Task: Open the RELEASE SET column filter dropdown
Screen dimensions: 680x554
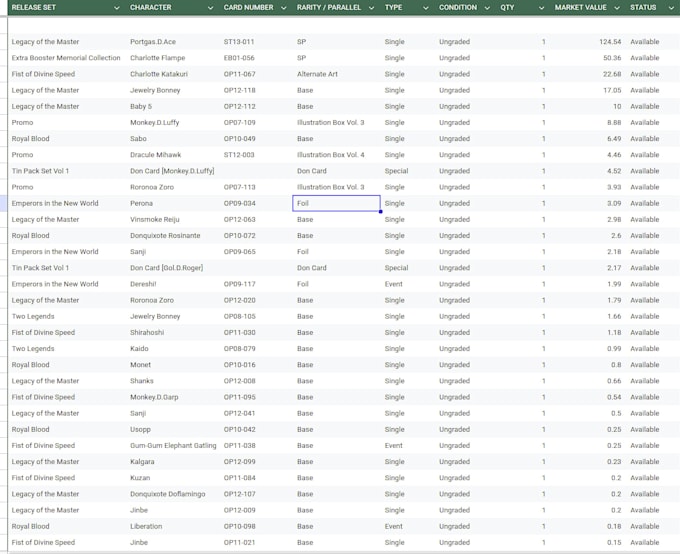Action: click(x=116, y=8)
